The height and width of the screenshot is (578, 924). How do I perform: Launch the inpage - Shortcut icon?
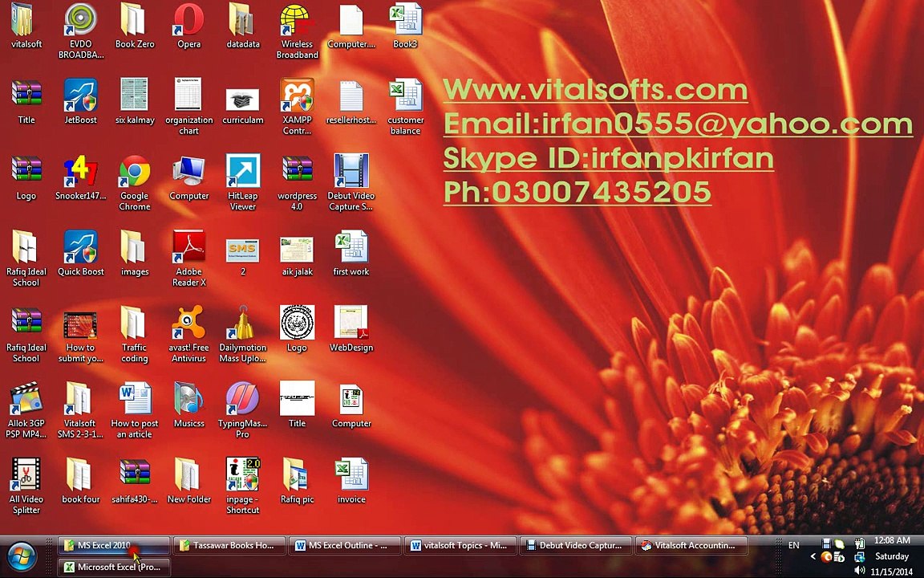tap(243, 486)
